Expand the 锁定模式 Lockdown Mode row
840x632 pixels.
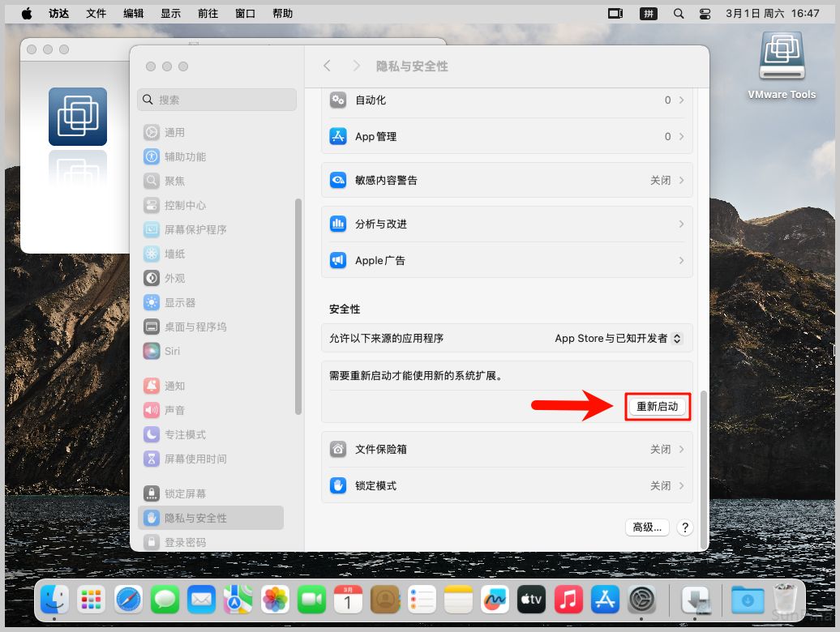click(507, 485)
